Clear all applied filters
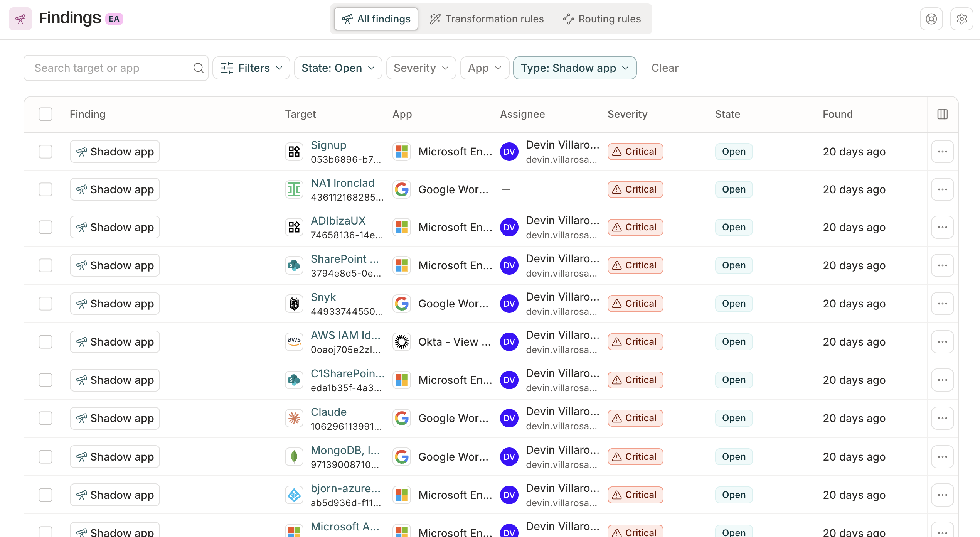 [665, 68]
